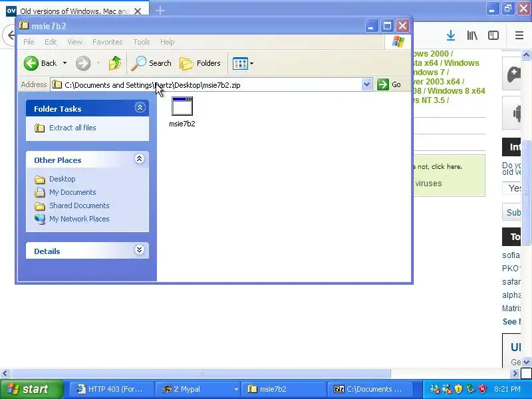Click Extract all files
The height and width of the screenshot is (399, 532).
tap(72, 128)
